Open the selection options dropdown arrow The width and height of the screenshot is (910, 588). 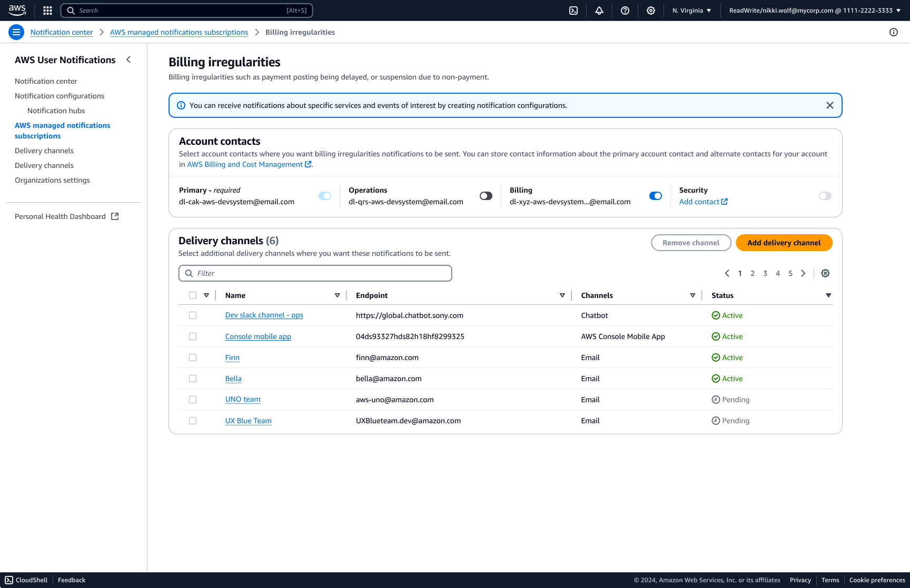point(206,295)
